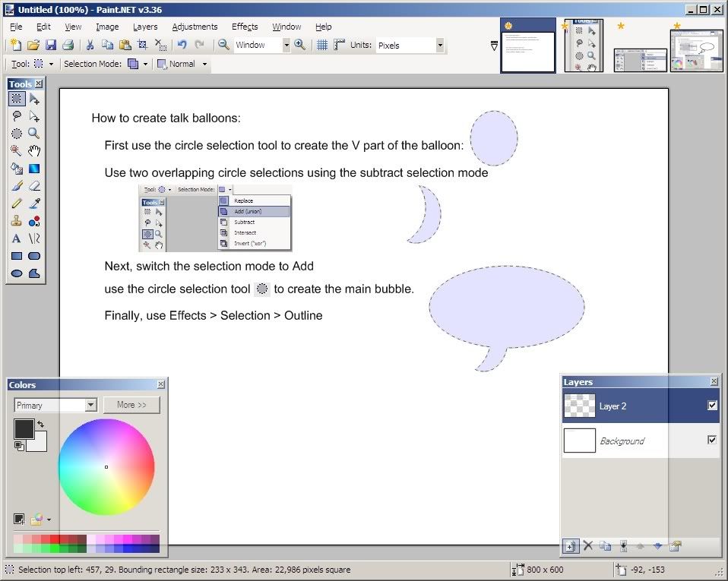
Task: Zoom in with the magnifier plus icon
Action: click(300, 45)
